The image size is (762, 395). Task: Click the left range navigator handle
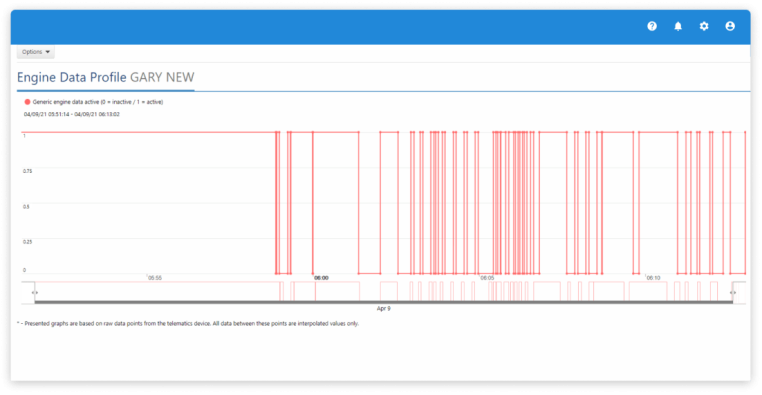35,292
